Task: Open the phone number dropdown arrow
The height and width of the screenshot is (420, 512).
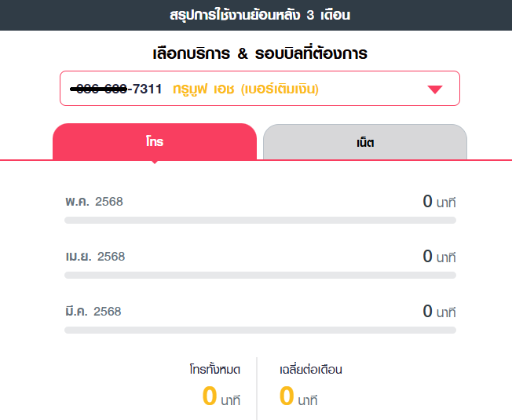Action: (x=434, y=89)
